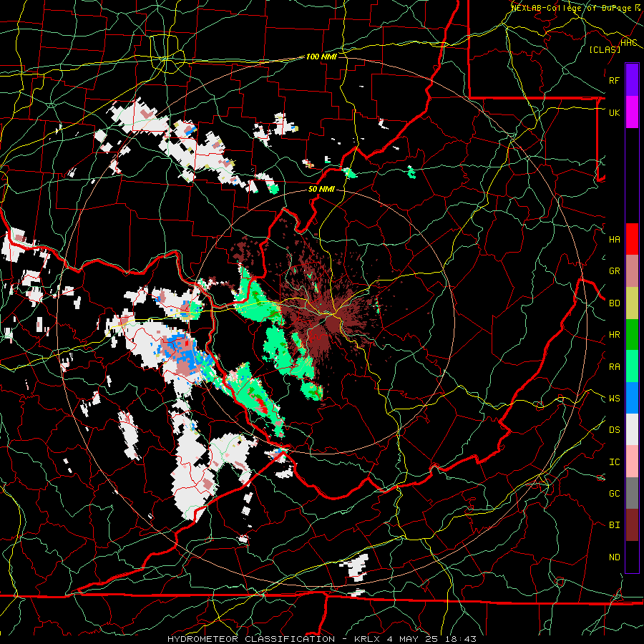Click the 'WS' legend label

click(x=614, y=399)
